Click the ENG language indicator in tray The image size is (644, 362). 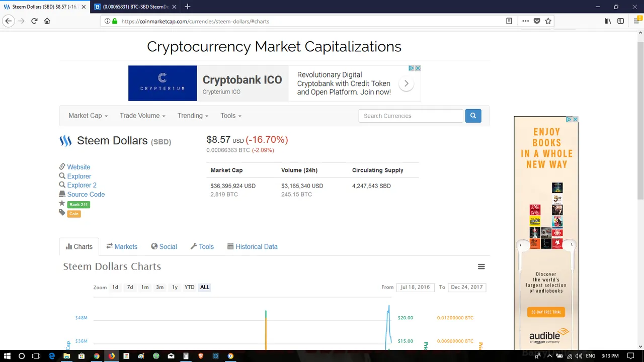coord(590,356)
